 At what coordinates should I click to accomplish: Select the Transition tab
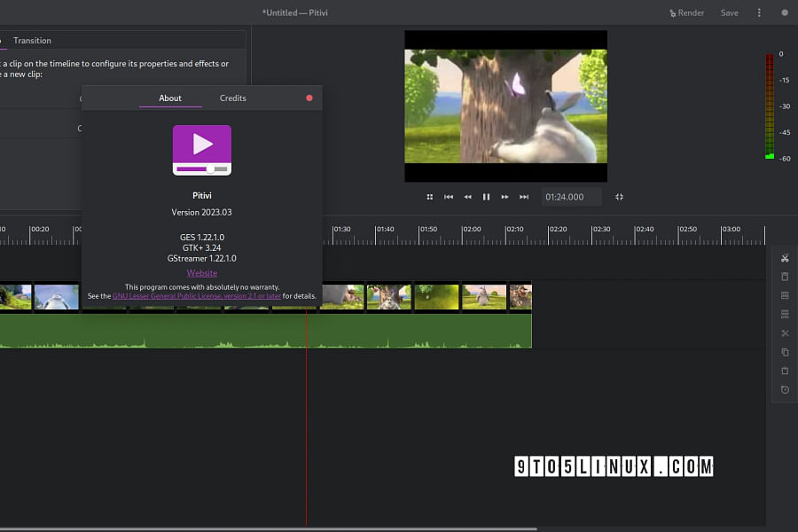pos(34,40)
